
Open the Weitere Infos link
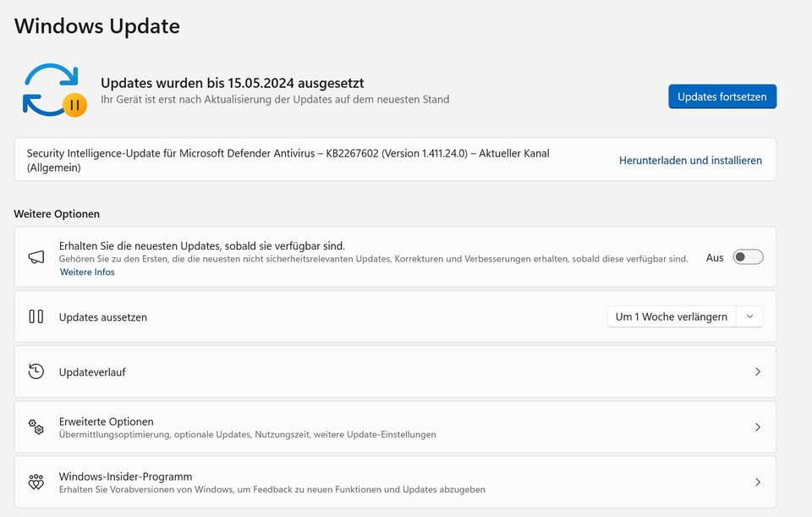[x=87, y=272]
